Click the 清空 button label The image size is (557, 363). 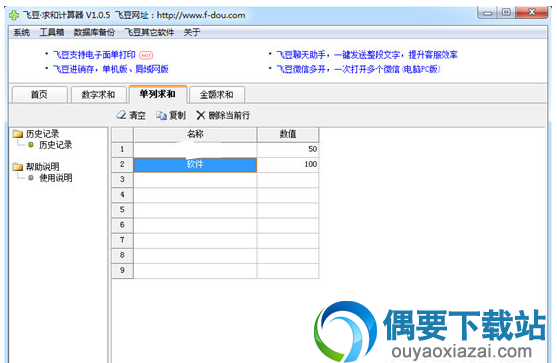pos(137,115)
